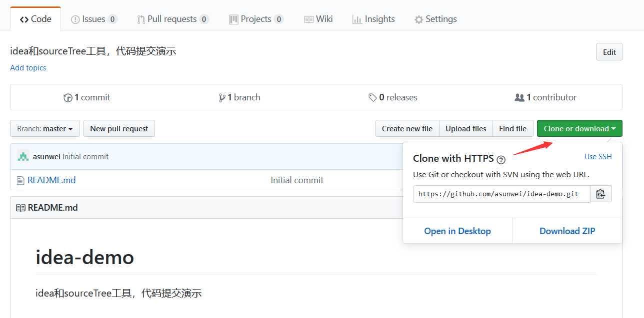Image resolution: width=644 pixels, height=318 pixels.
Task: Open the 1 branch list
Action: [239, 97]
